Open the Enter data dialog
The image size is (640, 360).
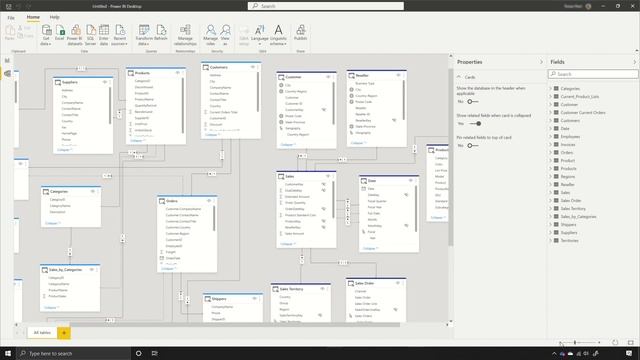click(x=104, y=35)
